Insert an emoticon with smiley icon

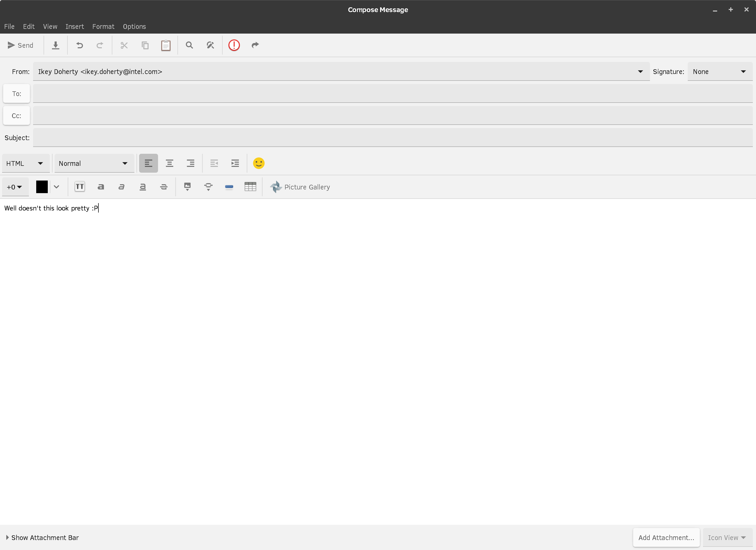click(x=259, y=163)
